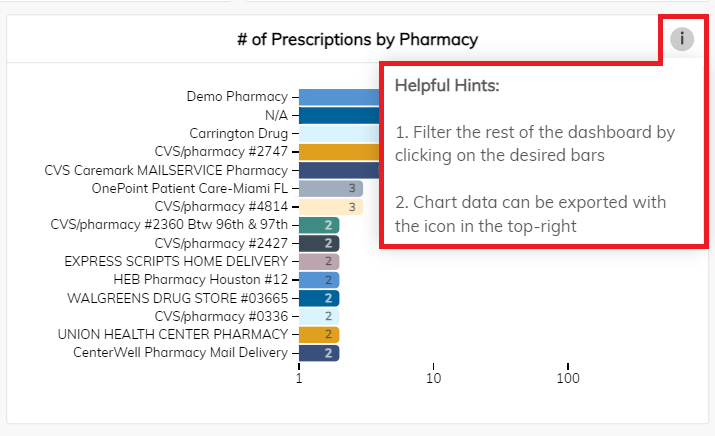
Task: Select the orange CVS/pharmacy #2747 bar
Action: (339, 152)
